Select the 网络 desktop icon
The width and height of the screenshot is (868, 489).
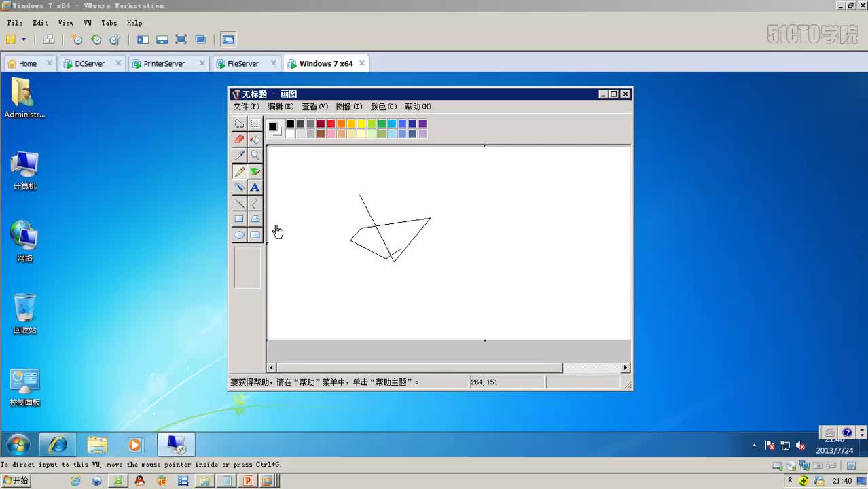coord(24,242)
